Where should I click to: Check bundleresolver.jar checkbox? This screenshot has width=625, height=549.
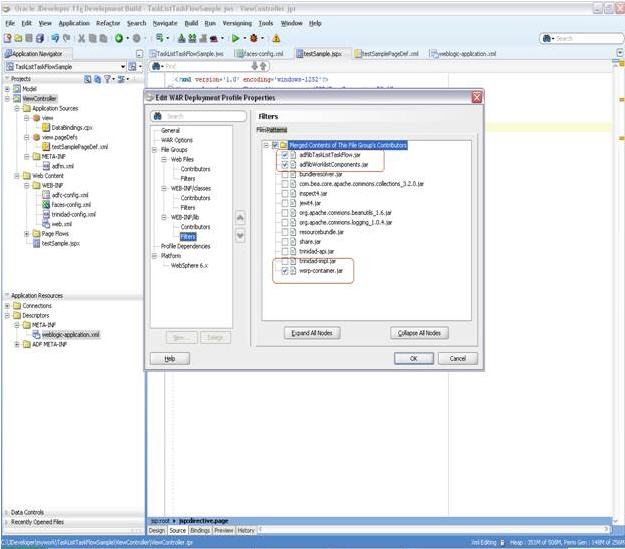click(x=285, y=174)
